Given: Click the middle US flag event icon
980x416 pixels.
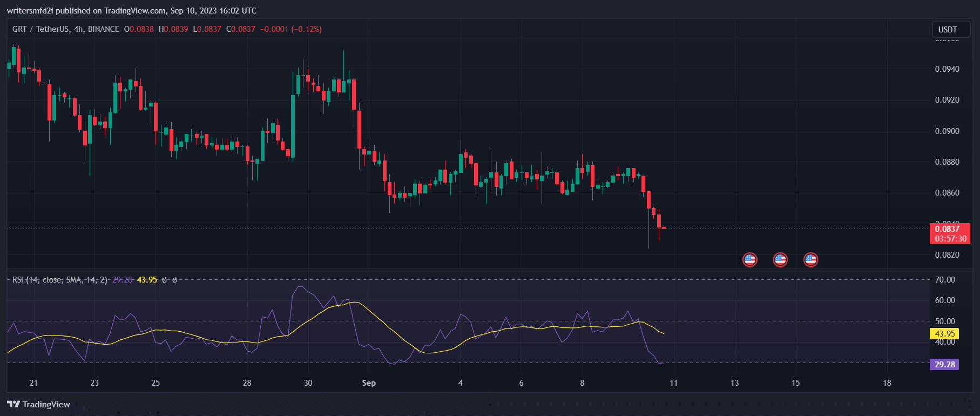Looking at the screenshot, I should pyautogui.click(x=780, y=260).
